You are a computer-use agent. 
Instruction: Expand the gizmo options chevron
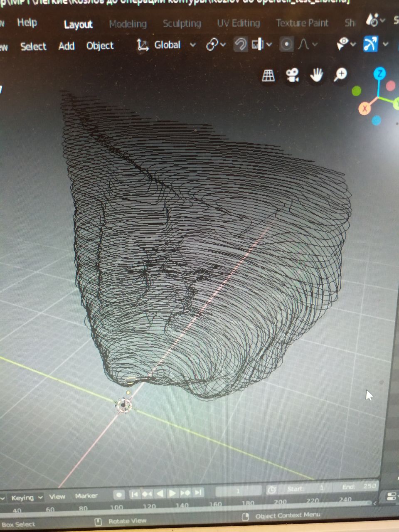point(386,44)
